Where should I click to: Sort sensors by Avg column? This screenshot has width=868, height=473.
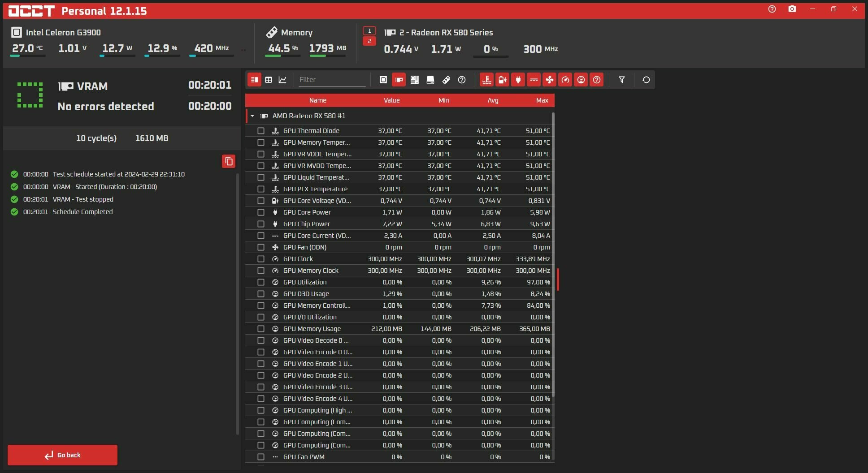coord(493,100)
